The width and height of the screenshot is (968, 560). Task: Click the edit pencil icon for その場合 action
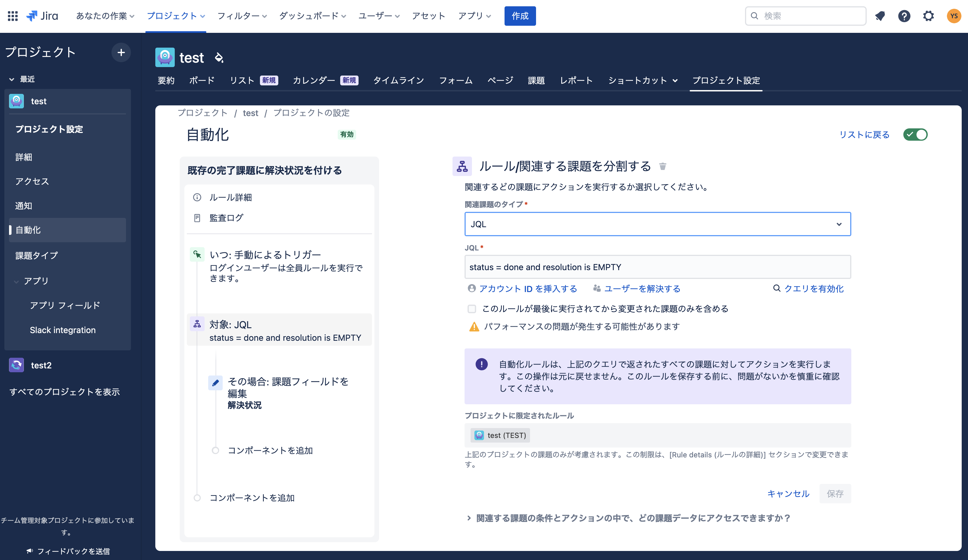coord(216,383)
